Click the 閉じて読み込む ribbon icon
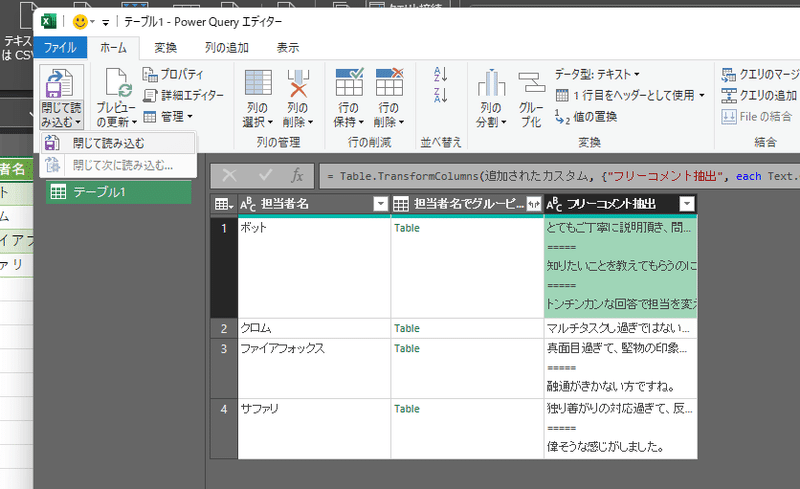800x489 pixels. (61, 83)
